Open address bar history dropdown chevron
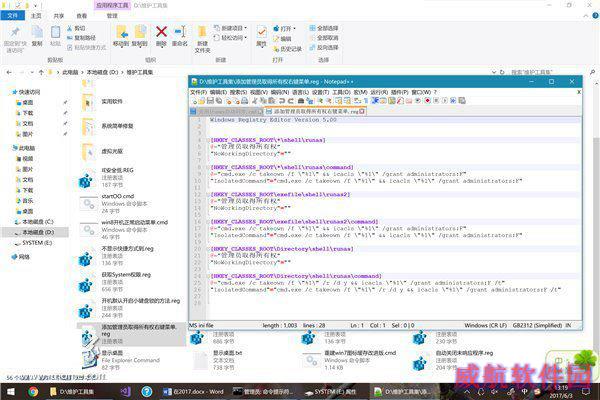This screenshot has width=600, height=400. coord(494,72)
